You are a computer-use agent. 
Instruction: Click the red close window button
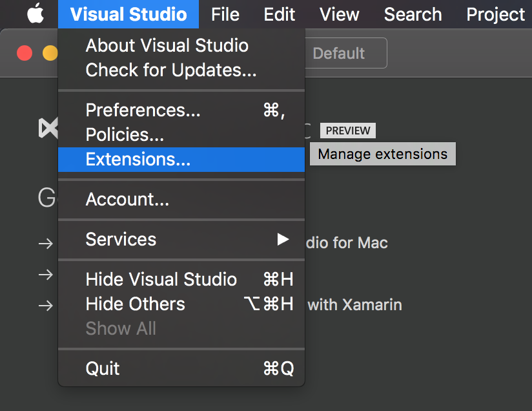pyautogui.click(x=25, y=53)
